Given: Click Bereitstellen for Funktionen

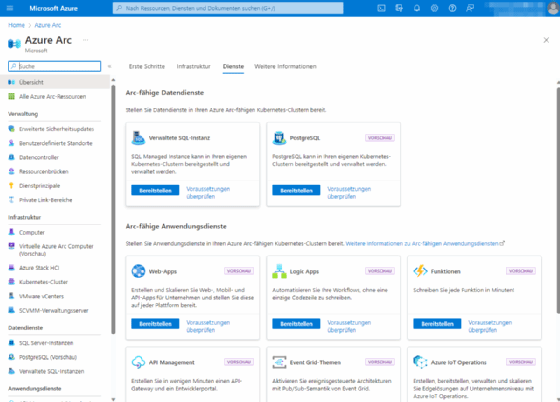Looking at the screenshot, I should [437, 324].
